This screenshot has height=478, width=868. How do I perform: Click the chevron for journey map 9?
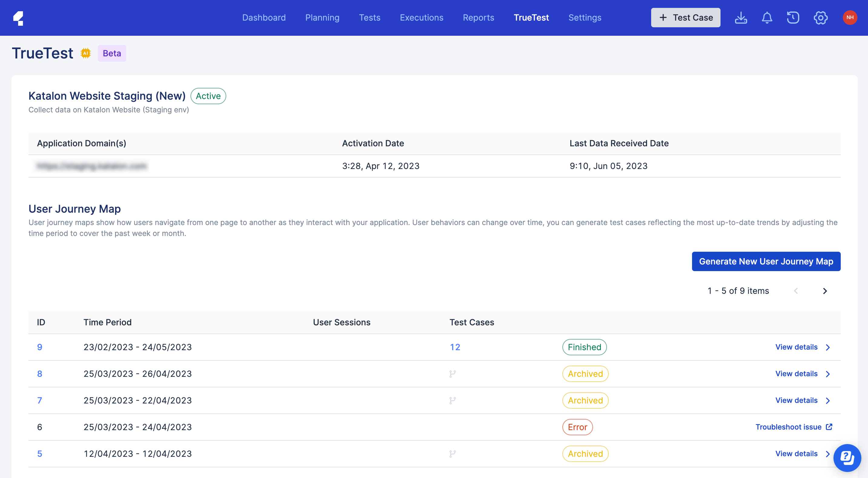[x=828, y=347]
